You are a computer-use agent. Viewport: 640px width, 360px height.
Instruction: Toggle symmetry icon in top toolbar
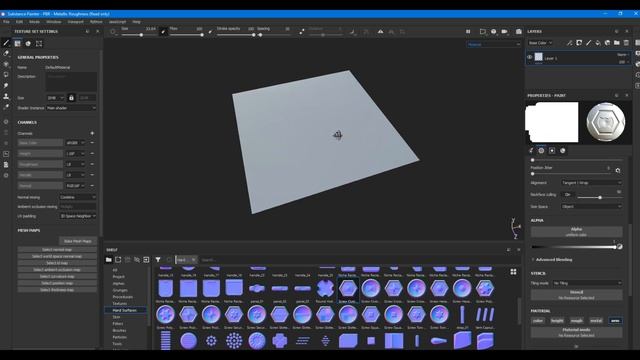380,31
